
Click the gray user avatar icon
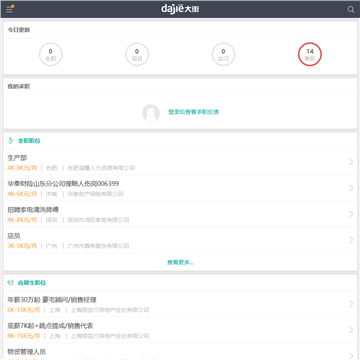(x=151, y=113)
